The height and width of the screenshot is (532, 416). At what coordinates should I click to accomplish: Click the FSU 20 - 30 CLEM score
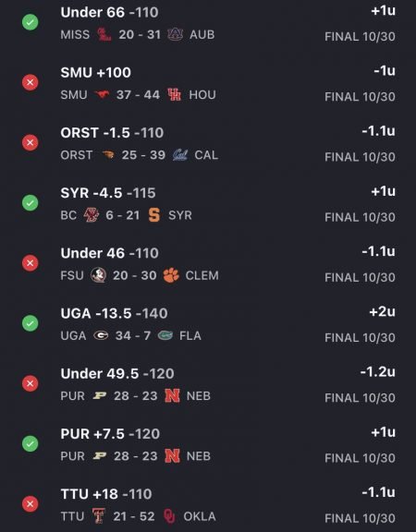point(140,275)
